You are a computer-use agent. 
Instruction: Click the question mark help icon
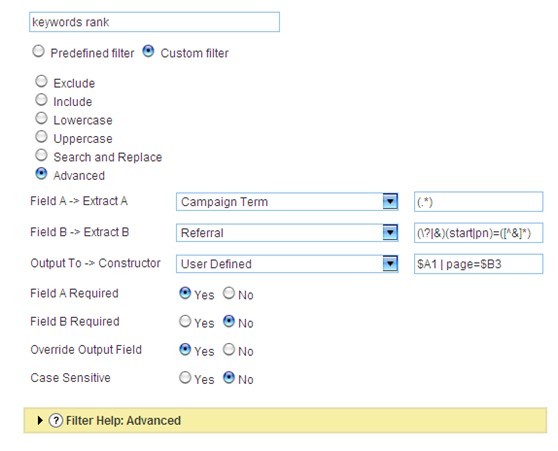[x=56, y=420]
